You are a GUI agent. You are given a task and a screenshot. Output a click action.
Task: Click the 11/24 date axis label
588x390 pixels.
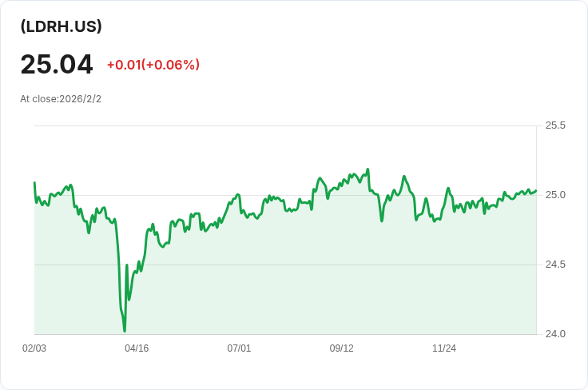point(444,348)
